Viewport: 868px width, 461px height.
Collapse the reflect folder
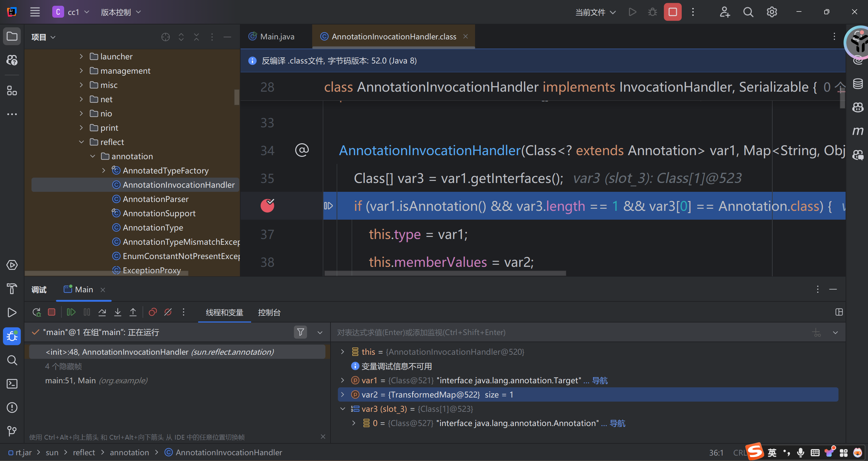tap(81, 142)
